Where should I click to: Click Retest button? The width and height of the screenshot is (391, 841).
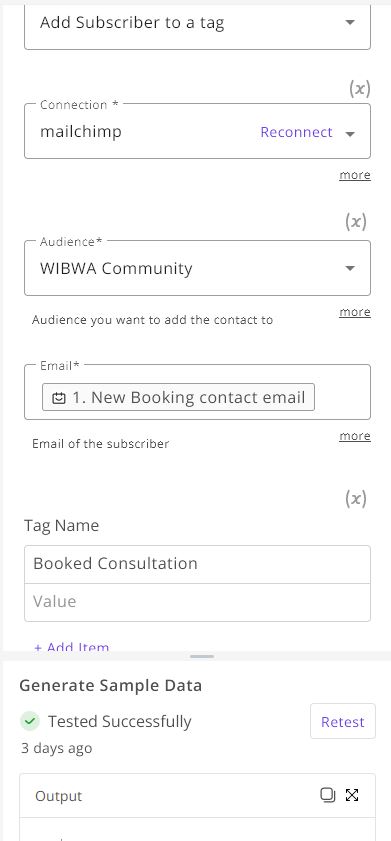click(x=343, y=721)
